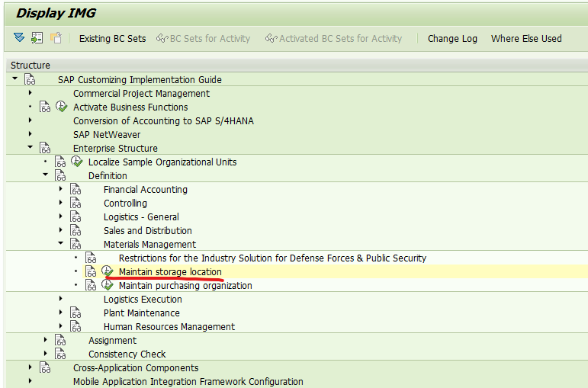This screenshot has height=388, width=588.
Task: Open documentation icon for SAP Customizing Implementation Guide
Action: pos(30,79)
